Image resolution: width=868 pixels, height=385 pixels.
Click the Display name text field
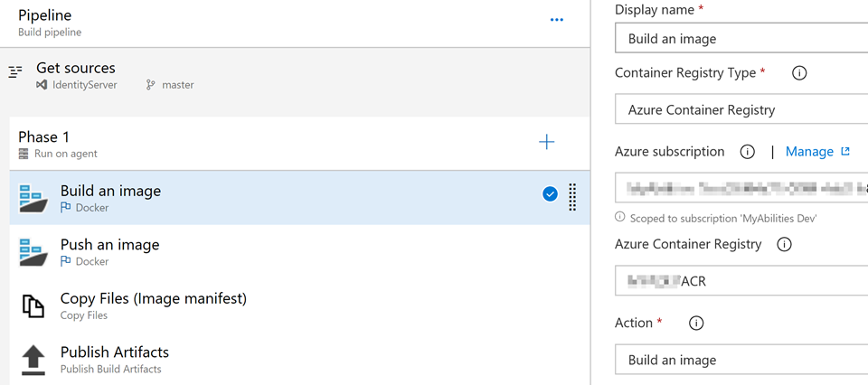(741, 38)
